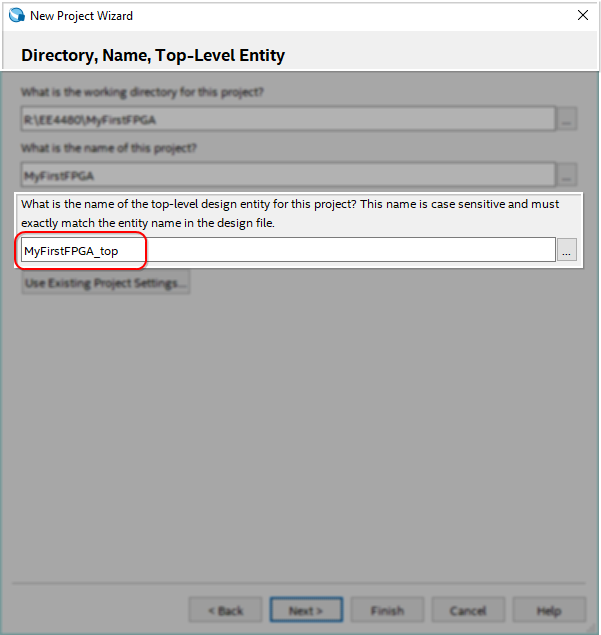
Task: Click the Directory, Name, Top-Level Entity heading
Action: [153, 55]
